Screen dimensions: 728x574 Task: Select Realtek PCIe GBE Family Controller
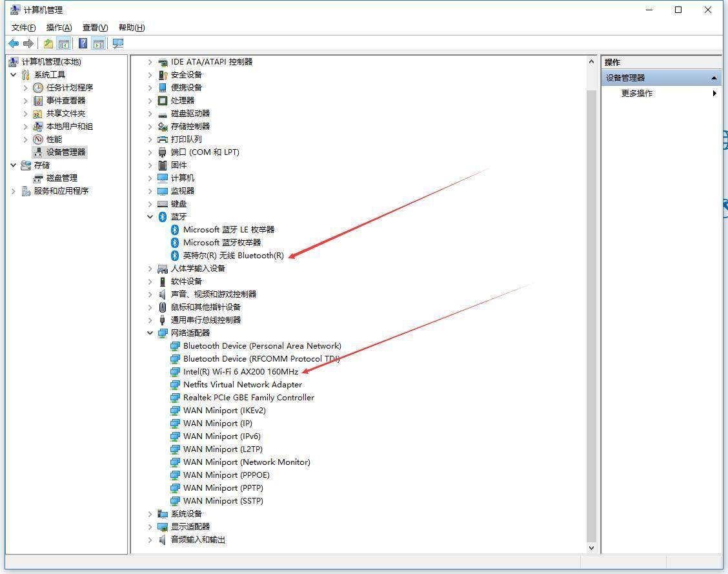tap(248, 398)
